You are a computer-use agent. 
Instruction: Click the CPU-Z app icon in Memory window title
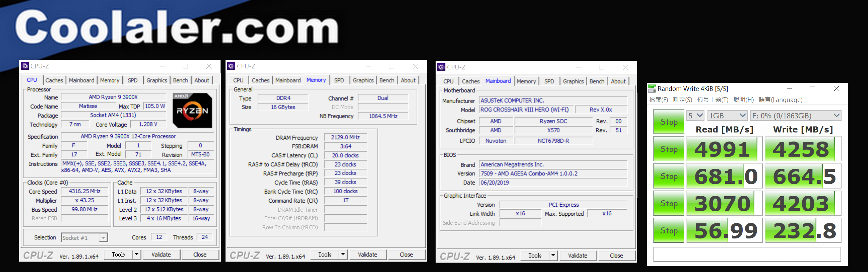[231, 66]
